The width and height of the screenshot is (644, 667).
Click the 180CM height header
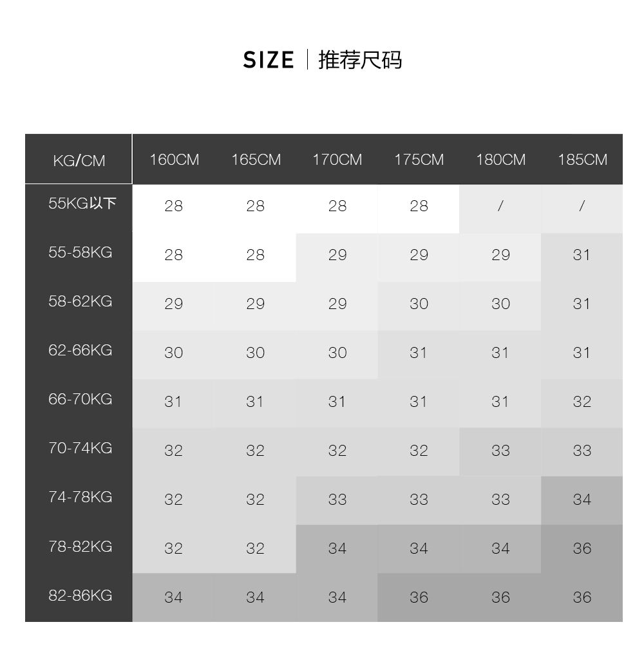click(500, 160)
